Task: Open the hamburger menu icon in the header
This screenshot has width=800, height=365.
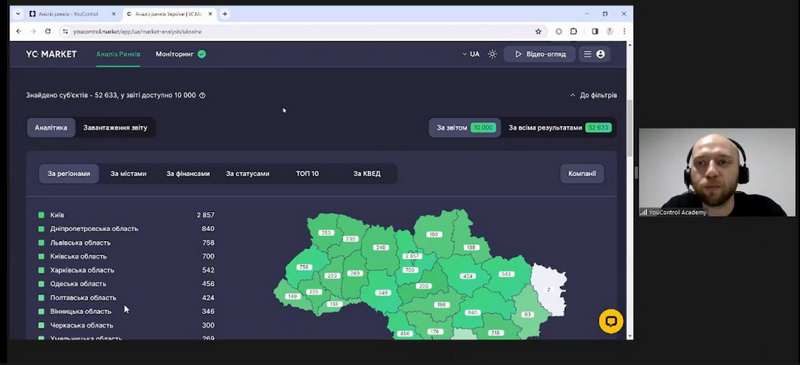Action: (x=588, y=54)
